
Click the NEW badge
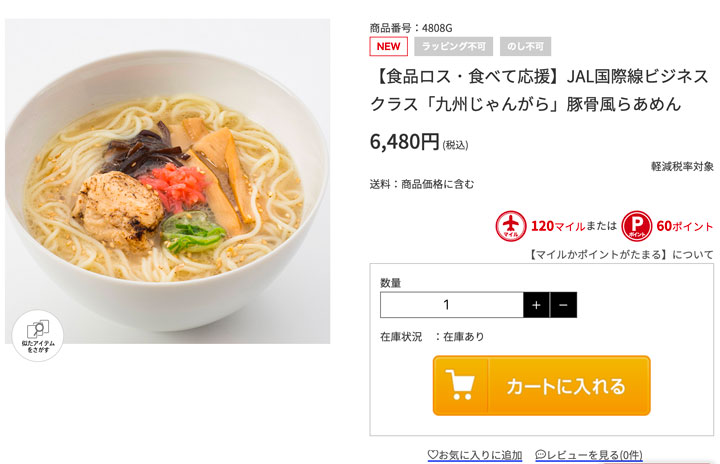pyautogui.click(x=388, y=46)
